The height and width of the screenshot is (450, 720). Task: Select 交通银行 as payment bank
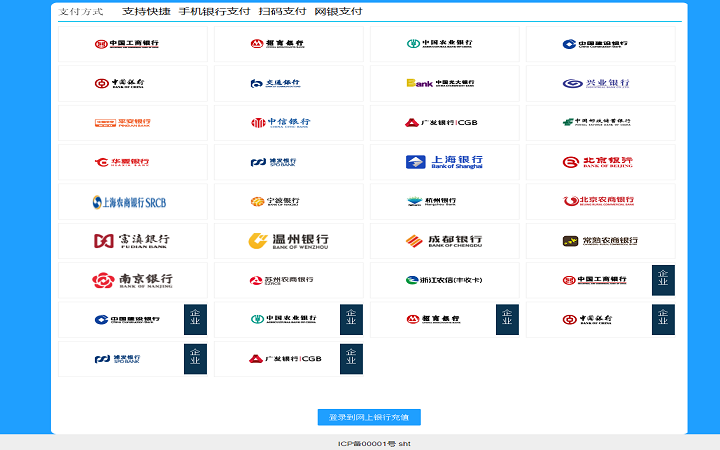coord(288,84)
